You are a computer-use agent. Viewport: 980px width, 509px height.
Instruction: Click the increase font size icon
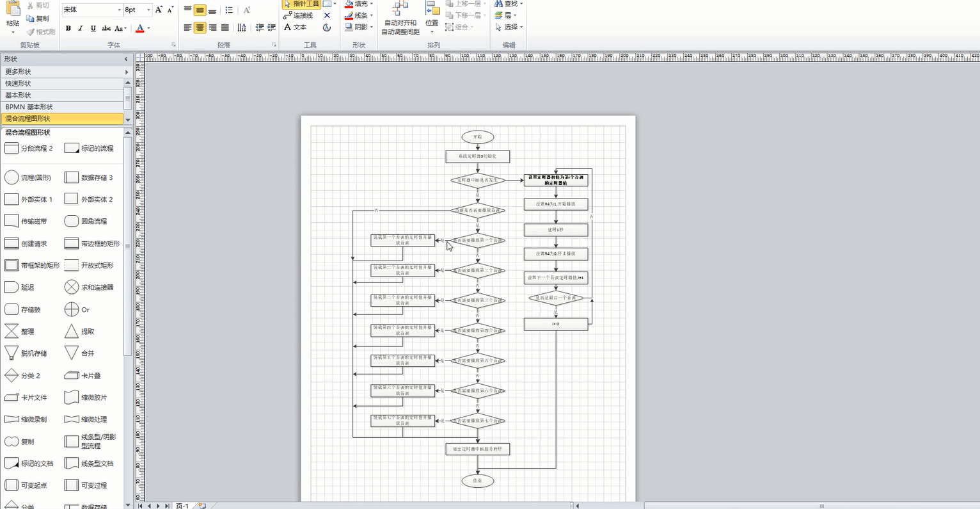click(159, 10)
